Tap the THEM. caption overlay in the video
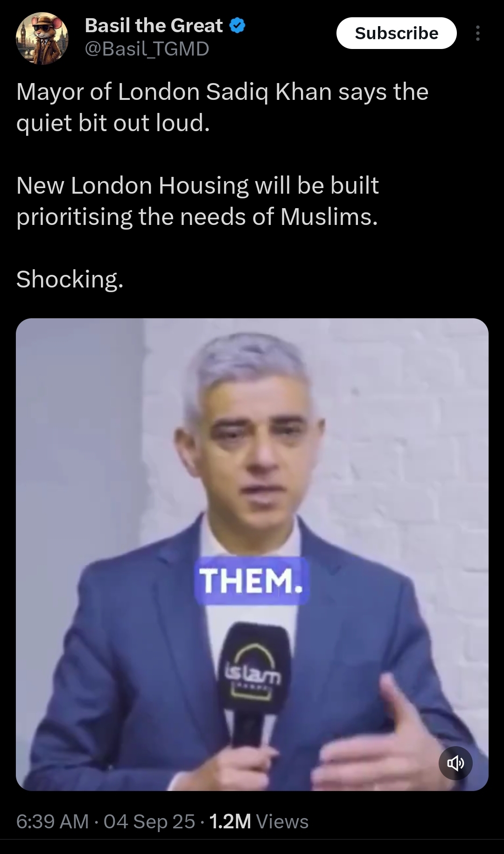 252,581
